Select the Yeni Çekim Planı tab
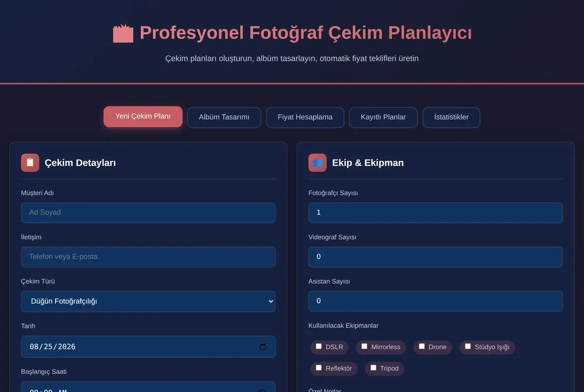 click(143, 117)
